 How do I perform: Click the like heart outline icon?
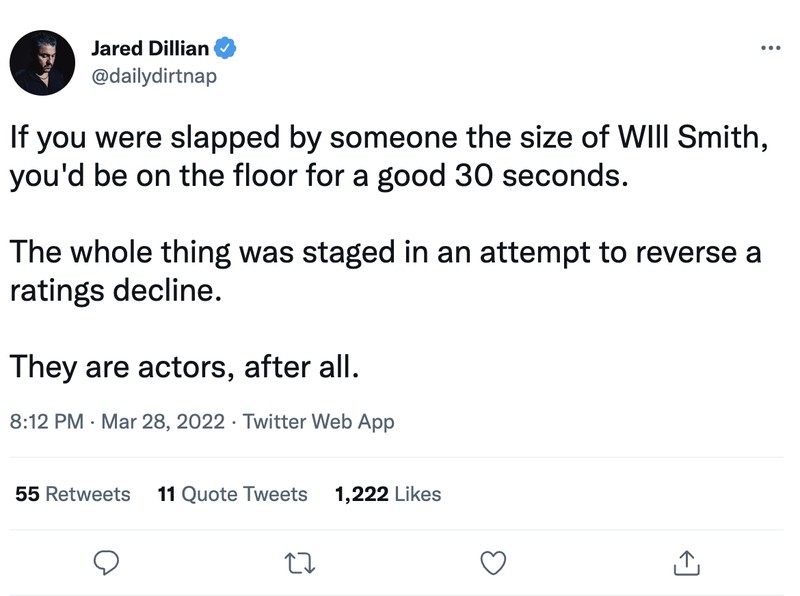493,565
